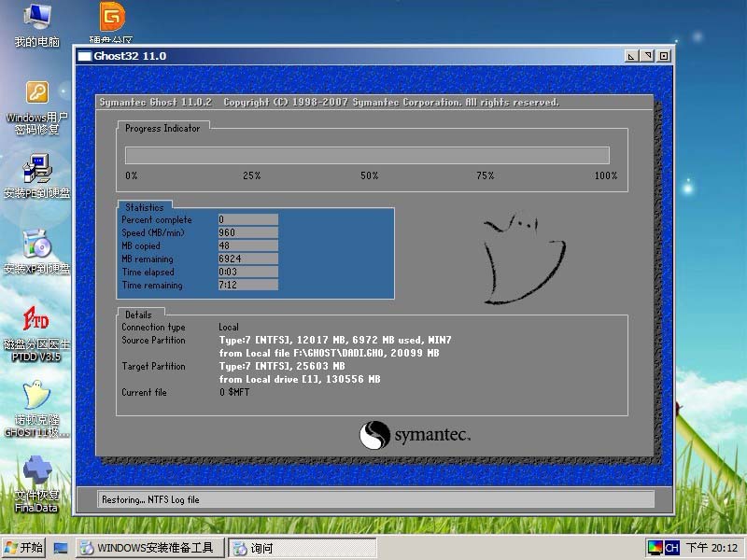Open the orange disk partition tool icon

[111, 21]
